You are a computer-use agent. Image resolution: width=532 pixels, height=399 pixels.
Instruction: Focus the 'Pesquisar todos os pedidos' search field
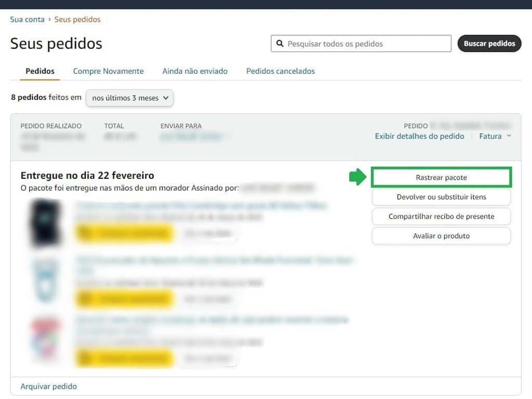[x=361, y=44]
